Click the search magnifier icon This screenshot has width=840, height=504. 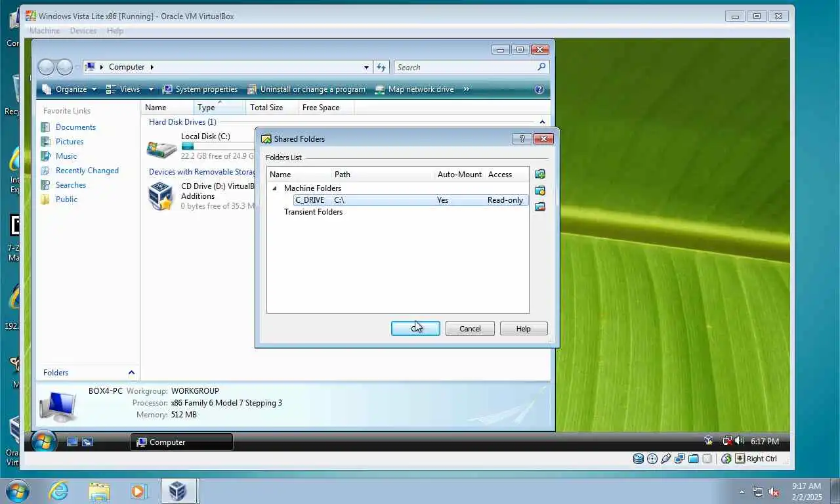(541, 67)
